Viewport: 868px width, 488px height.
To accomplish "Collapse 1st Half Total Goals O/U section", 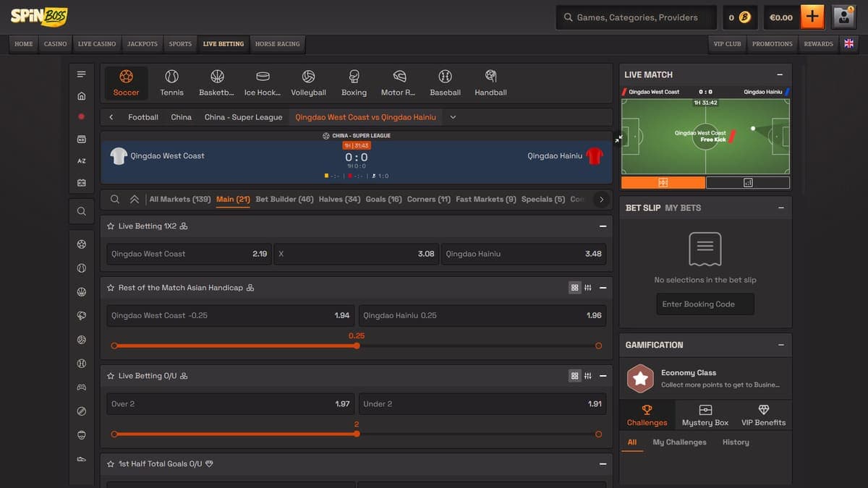I will tap(603, 464).
